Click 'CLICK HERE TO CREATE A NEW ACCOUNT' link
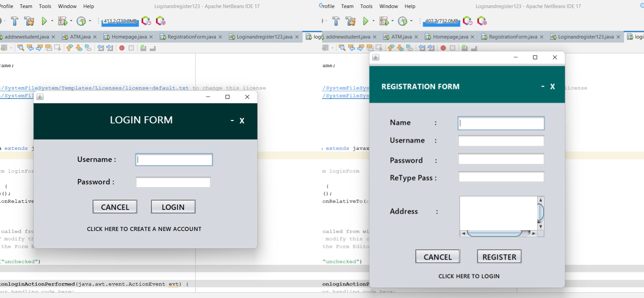 144,229
